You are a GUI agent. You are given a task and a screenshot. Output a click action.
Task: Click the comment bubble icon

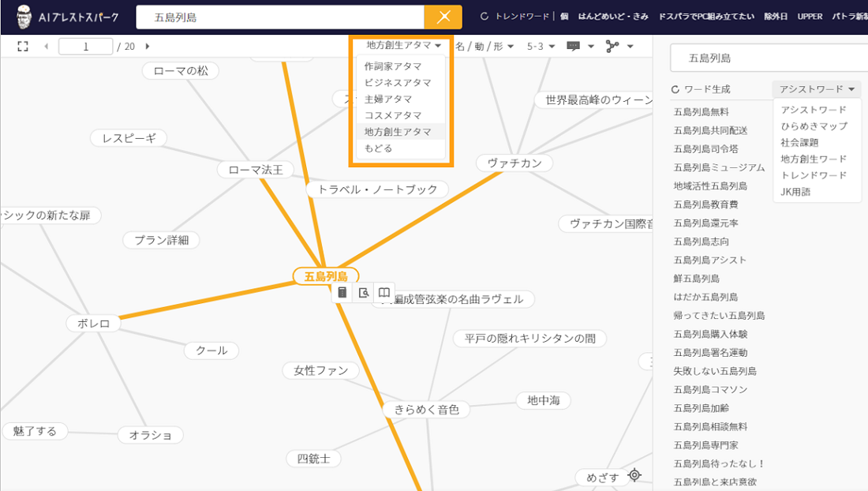(x=574, y=47)
